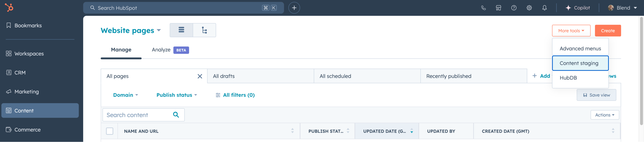Check notifications via the bell icon
Viewport: 644px width, 142px height.
544,8
